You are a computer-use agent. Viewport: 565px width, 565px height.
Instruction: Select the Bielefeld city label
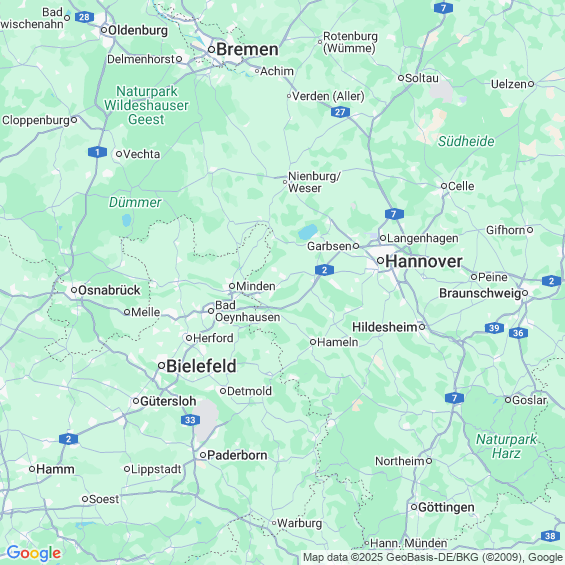pos(201,366)
